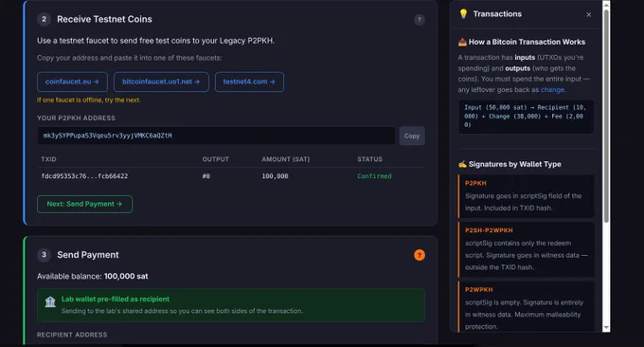Click the Confirmed status text
The width and height of the screenshot is (644, 347).
coord(374,176)
